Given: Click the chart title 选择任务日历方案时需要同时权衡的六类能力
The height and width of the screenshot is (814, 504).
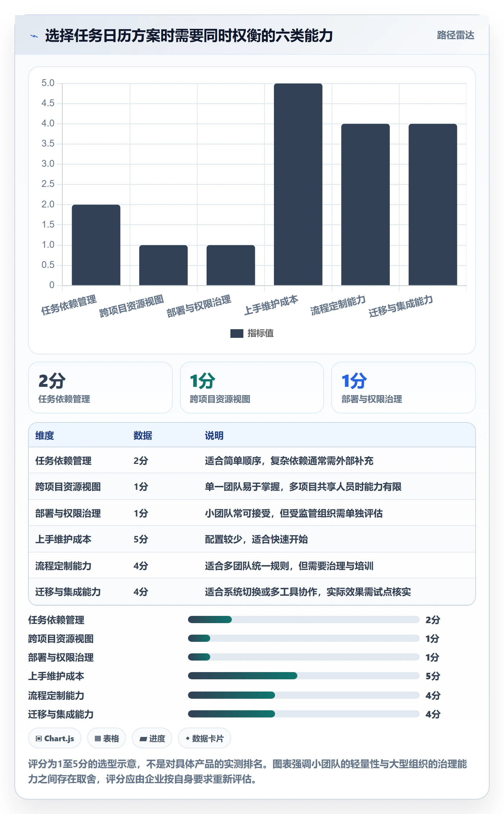Looking at the screenshot, I should (x=189, y=36).
